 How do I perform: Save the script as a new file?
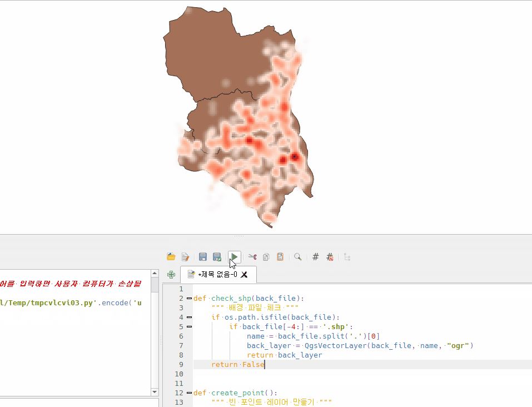click(217, 256)
